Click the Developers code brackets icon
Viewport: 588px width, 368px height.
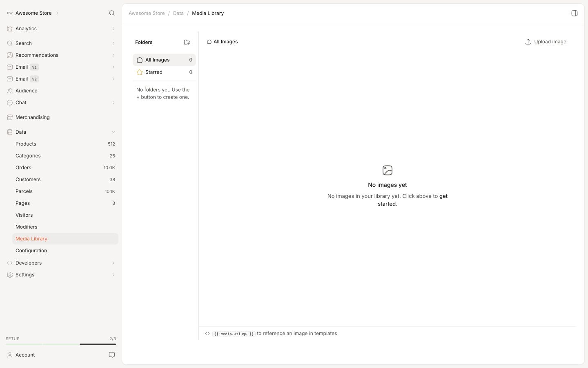(x=10, y=263)
